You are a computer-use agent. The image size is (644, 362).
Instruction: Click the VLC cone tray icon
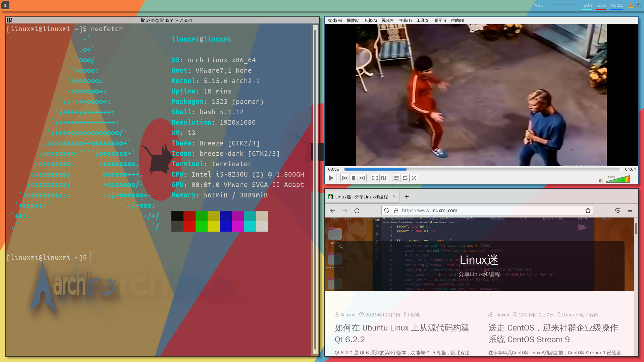pos(631,5)
